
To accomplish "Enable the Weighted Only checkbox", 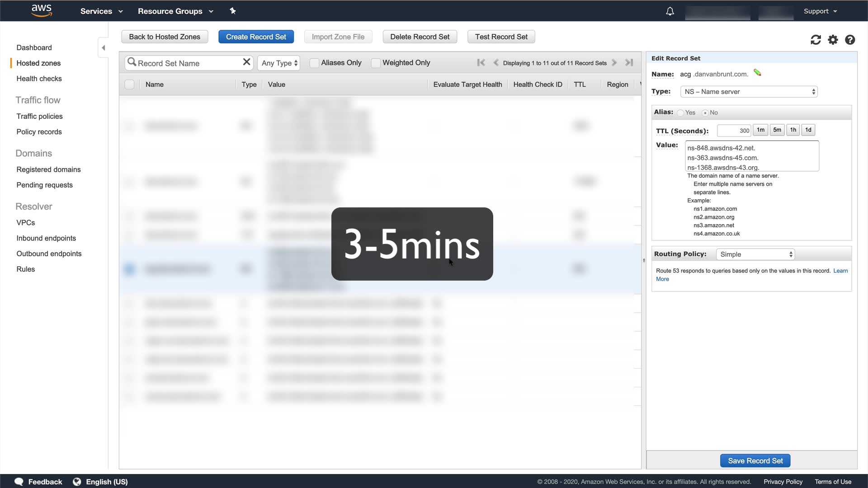I will 376,63.
